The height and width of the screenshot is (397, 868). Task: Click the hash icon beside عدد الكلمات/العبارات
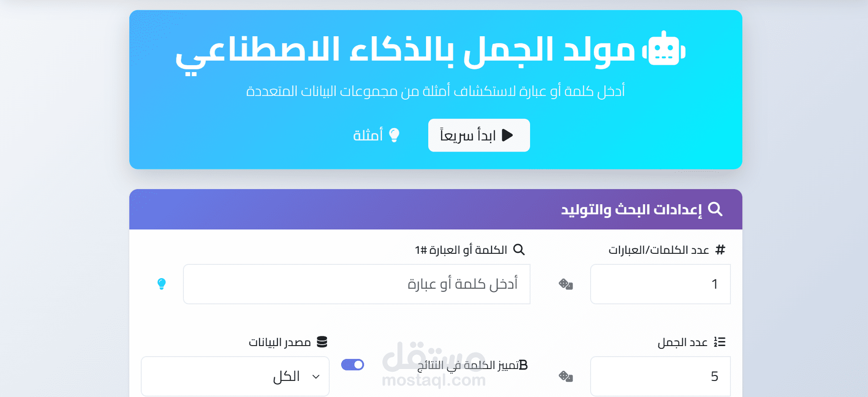pyautogui.click(x=720, y=250)
